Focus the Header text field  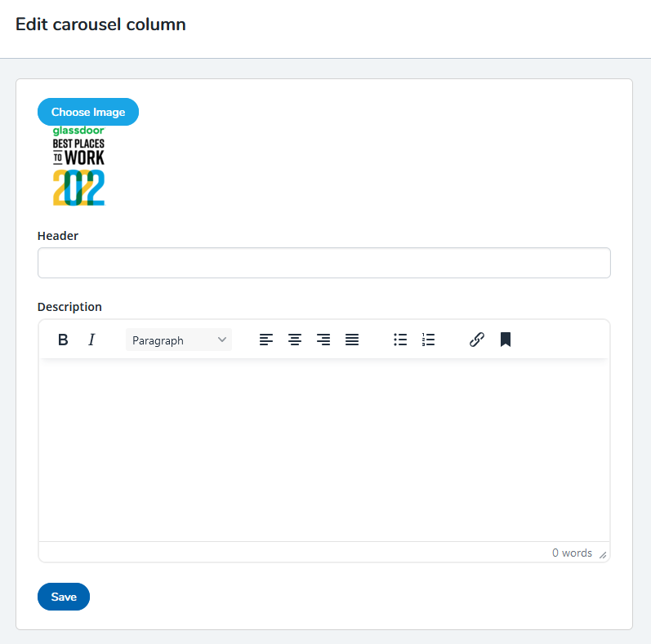coord(323,263)
